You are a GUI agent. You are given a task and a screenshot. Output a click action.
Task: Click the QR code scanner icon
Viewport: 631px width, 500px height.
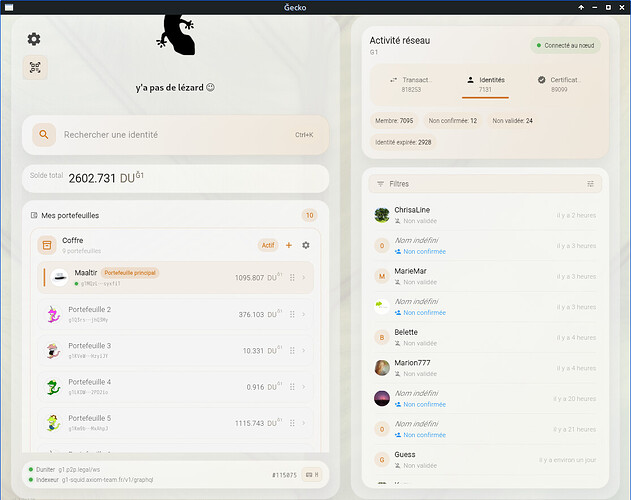pyautogui.click(x=34, y=68)
